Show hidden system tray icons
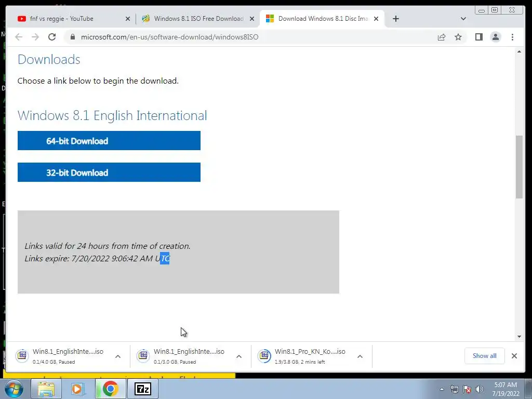 coord(442,389)
